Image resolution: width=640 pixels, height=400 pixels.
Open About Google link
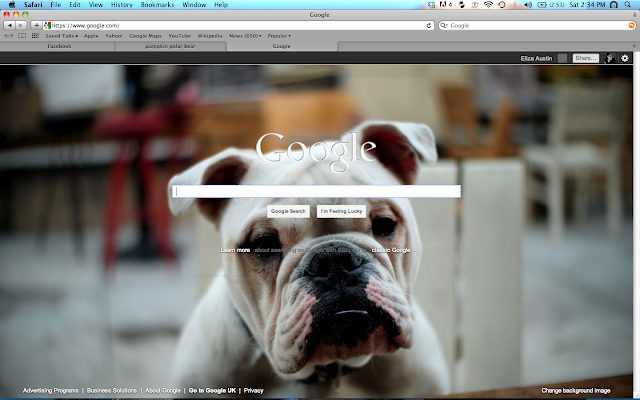point(163,391)
